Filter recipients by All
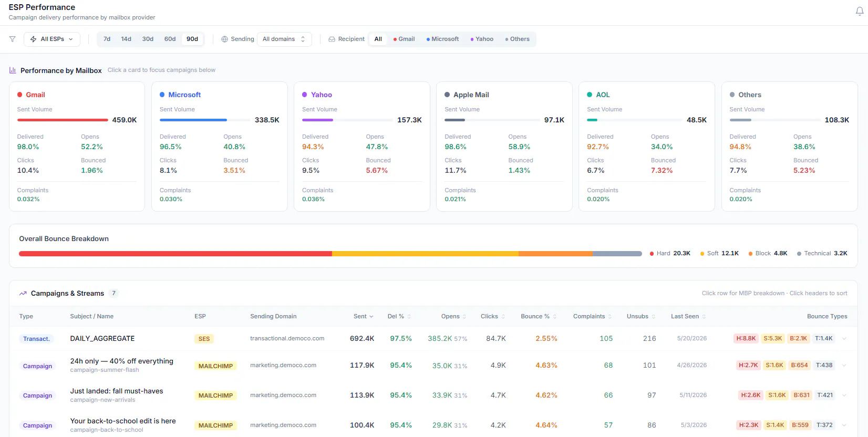Screen dimensions: 868x437 [x=378, y=39]
